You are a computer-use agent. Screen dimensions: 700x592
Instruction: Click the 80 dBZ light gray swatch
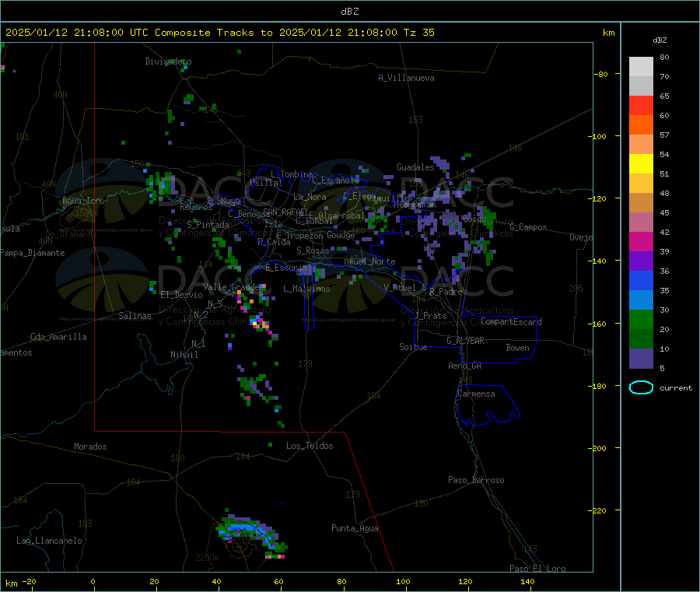click(x=641, y=67)
